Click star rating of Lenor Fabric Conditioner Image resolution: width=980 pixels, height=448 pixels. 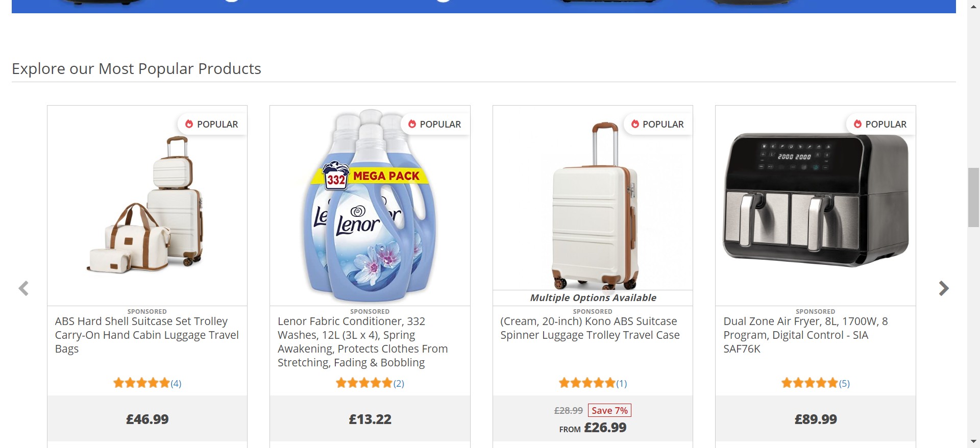coord(364,383)
